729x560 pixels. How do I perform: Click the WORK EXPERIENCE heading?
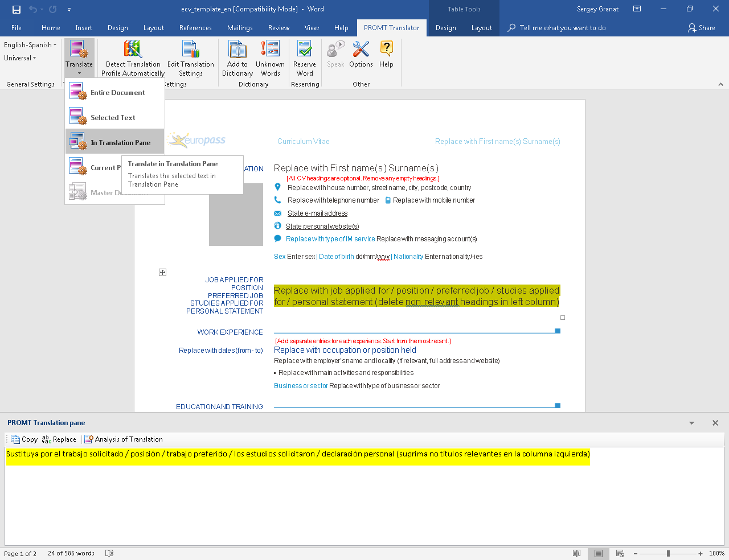[x=230, y=332]
